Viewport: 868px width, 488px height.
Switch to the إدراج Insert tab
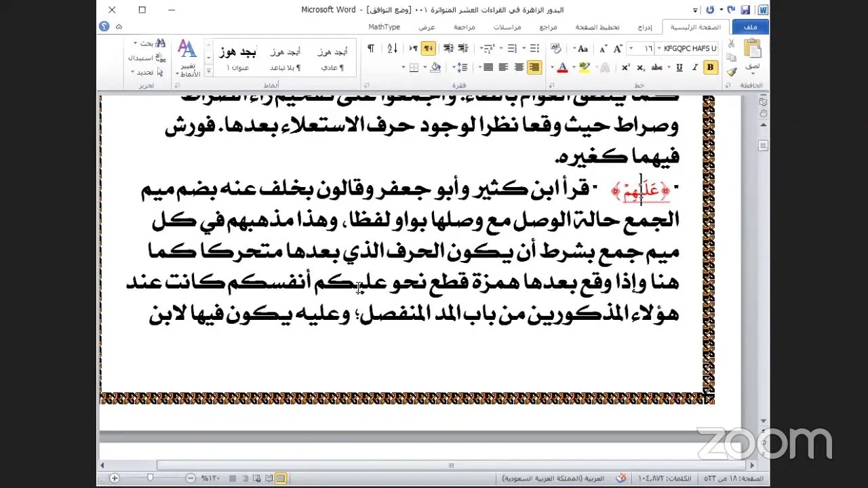pos(645,27)
